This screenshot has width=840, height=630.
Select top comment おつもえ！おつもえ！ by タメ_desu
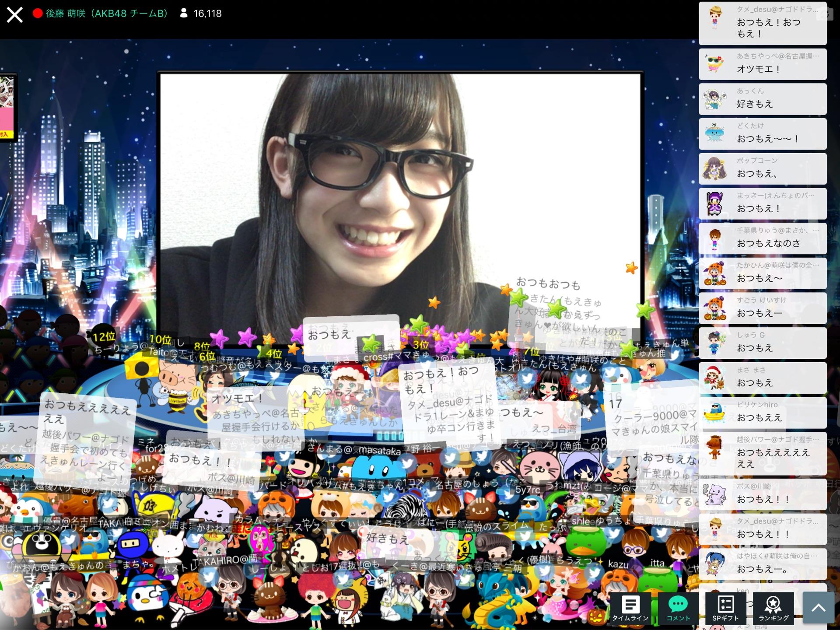tap(763, 24)
